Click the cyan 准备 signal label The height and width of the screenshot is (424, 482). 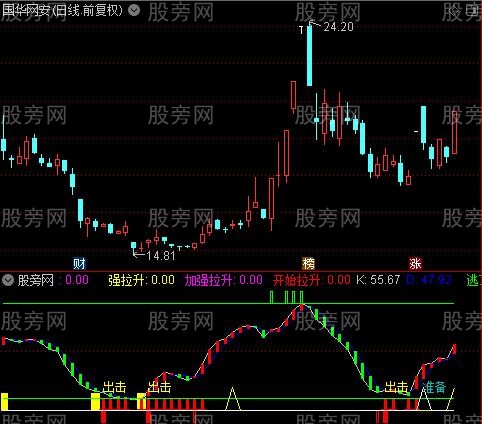pyautogui.click(x=434, y=387)
